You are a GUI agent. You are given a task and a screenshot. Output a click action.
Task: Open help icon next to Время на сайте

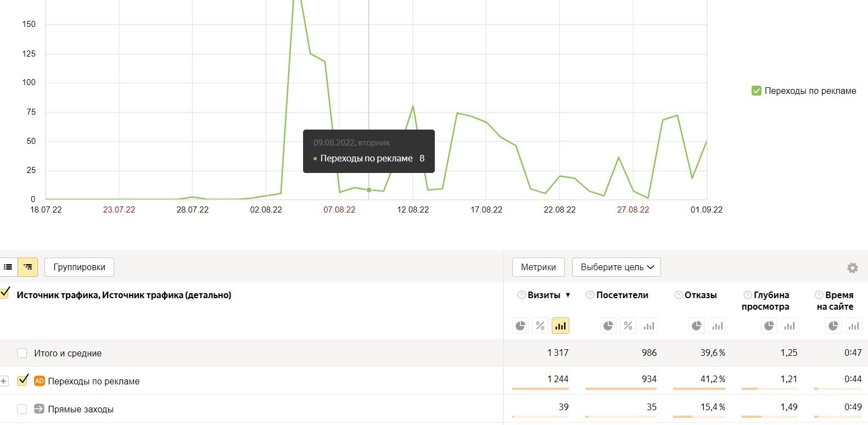pos(819,295)
